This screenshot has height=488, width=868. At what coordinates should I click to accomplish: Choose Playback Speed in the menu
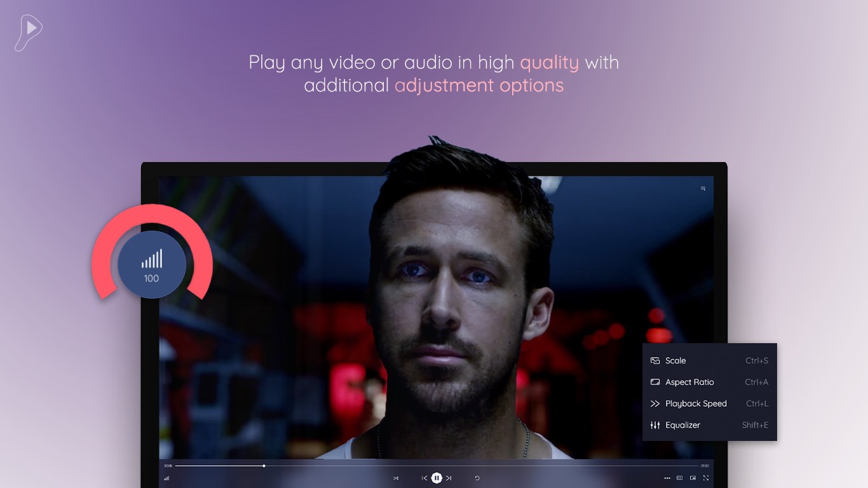710,403
